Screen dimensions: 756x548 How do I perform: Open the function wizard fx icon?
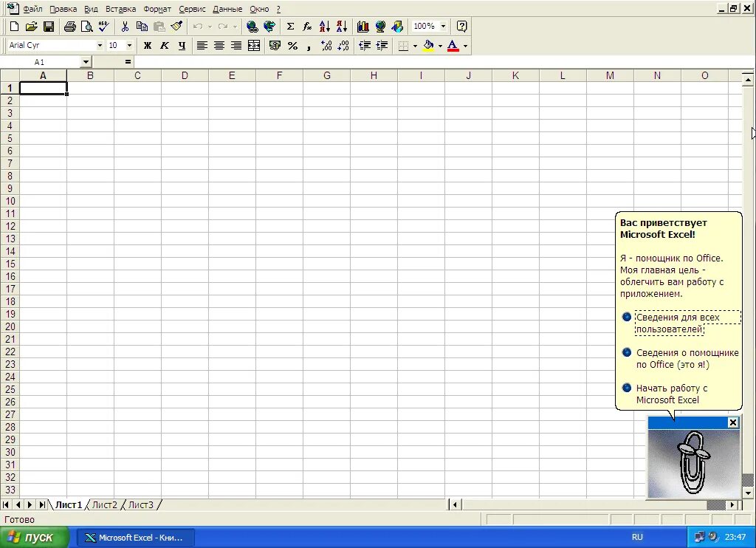point(307,27)
